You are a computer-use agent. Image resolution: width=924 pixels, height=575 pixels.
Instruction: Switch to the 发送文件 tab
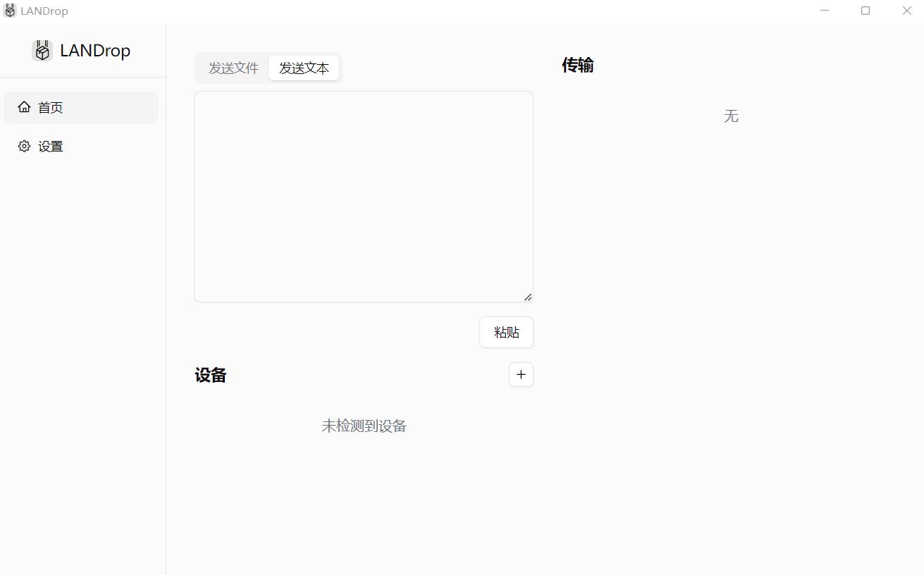tap(233, 68)
